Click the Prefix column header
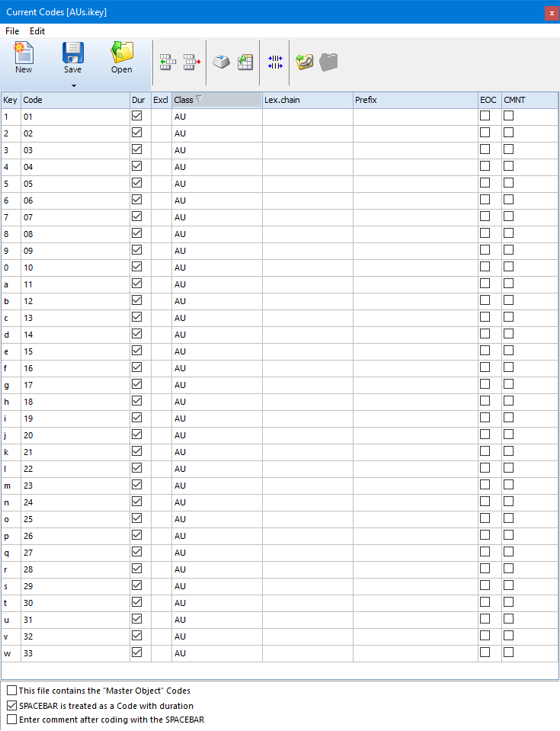This screenshot has width=560, height=731. (415, 100)
